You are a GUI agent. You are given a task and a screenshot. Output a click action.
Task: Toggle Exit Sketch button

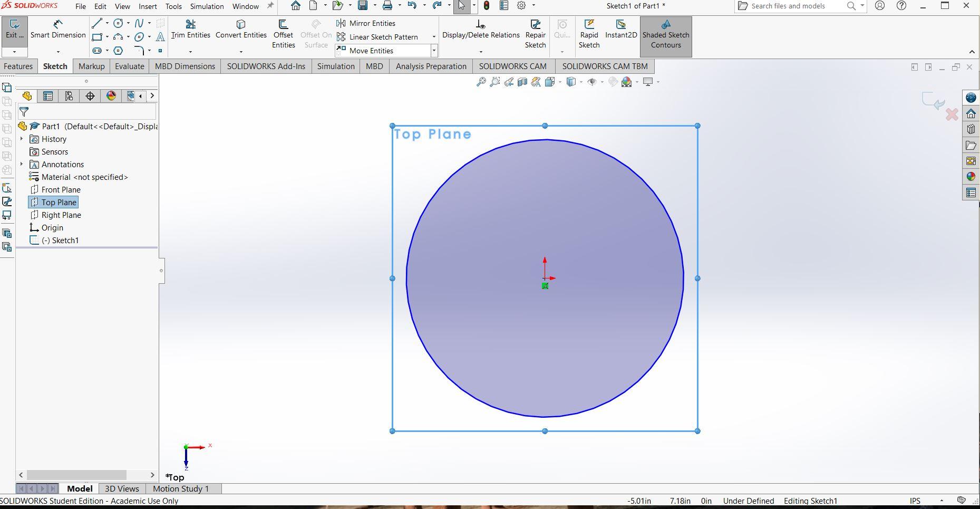pos(14,31)
